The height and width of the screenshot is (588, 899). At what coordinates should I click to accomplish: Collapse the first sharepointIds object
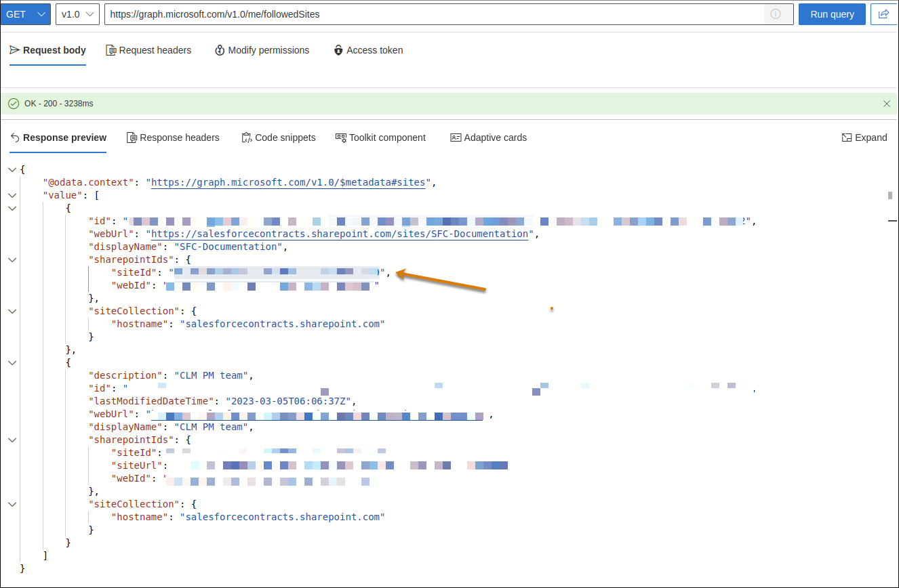(x=12, y=259)
